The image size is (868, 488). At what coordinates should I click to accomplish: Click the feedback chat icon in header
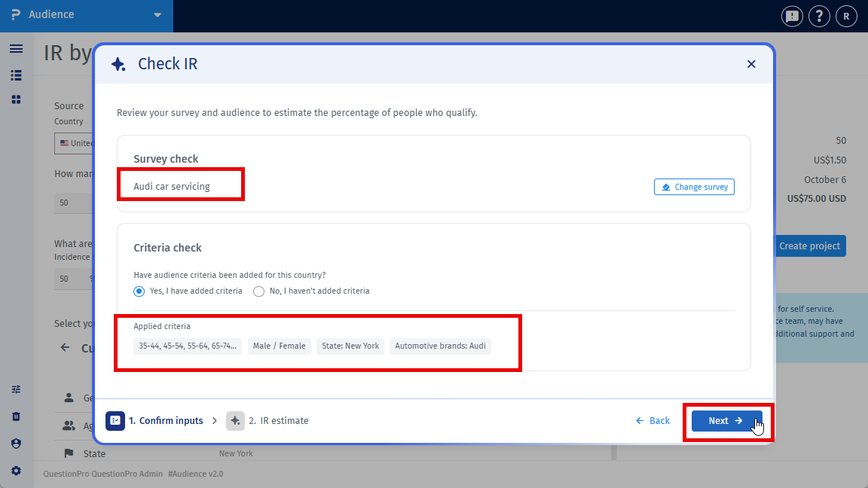pos(792,16)
